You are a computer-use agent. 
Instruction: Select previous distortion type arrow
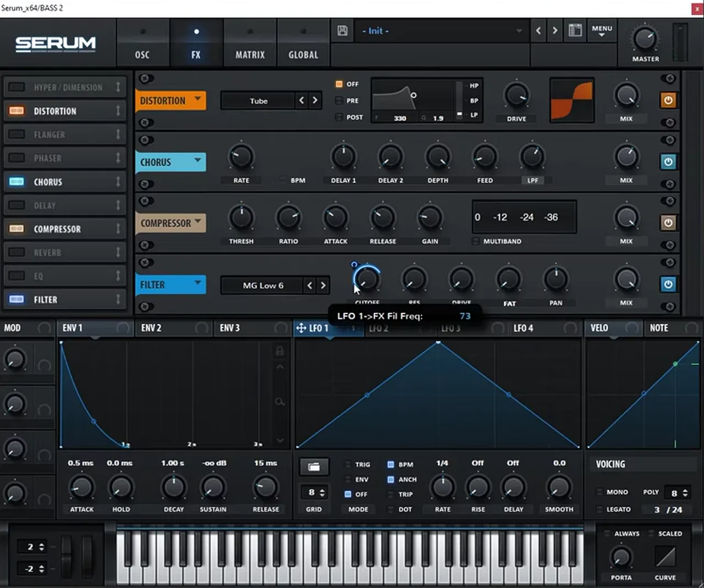coord(301,100)
